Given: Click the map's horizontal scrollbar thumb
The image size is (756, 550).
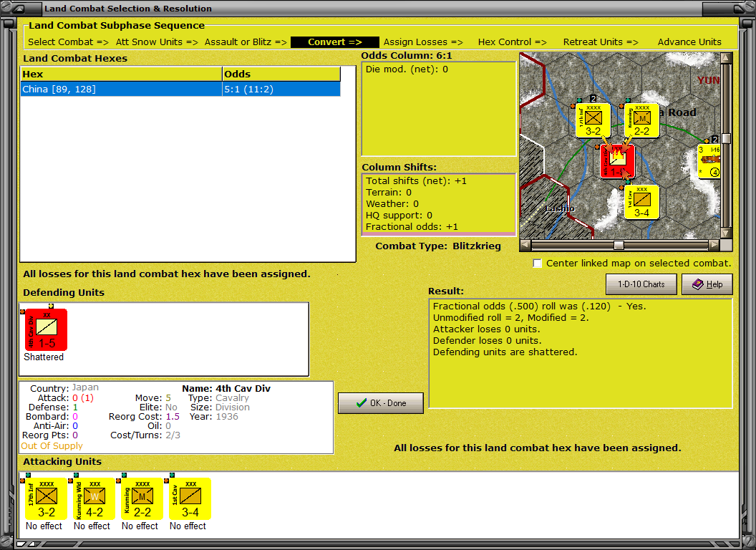Looking at the screenshot, I should (x=619, y=245).
